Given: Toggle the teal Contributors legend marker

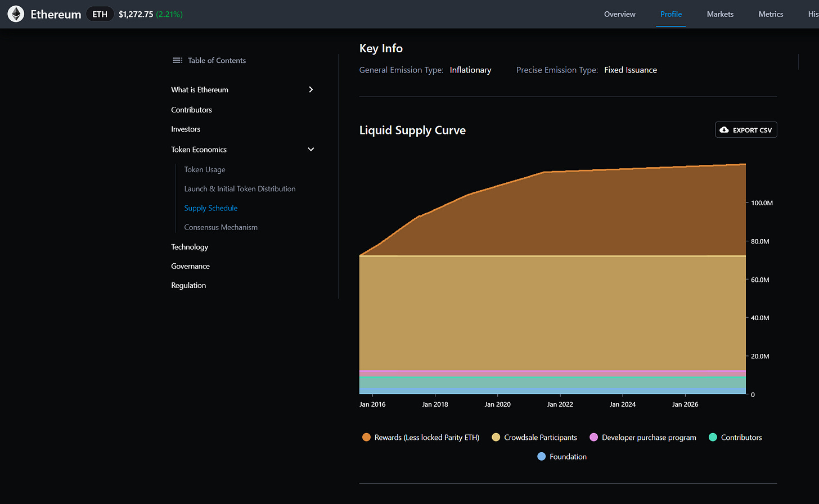Looking at the screenshot, I should point(713,437).
